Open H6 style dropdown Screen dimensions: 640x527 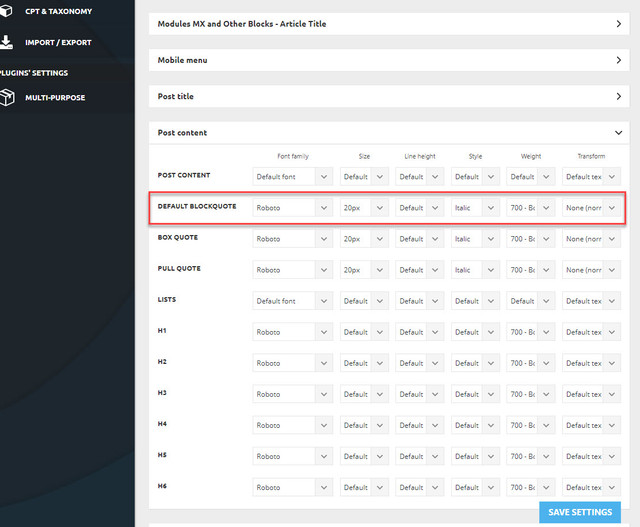[475, 487]
